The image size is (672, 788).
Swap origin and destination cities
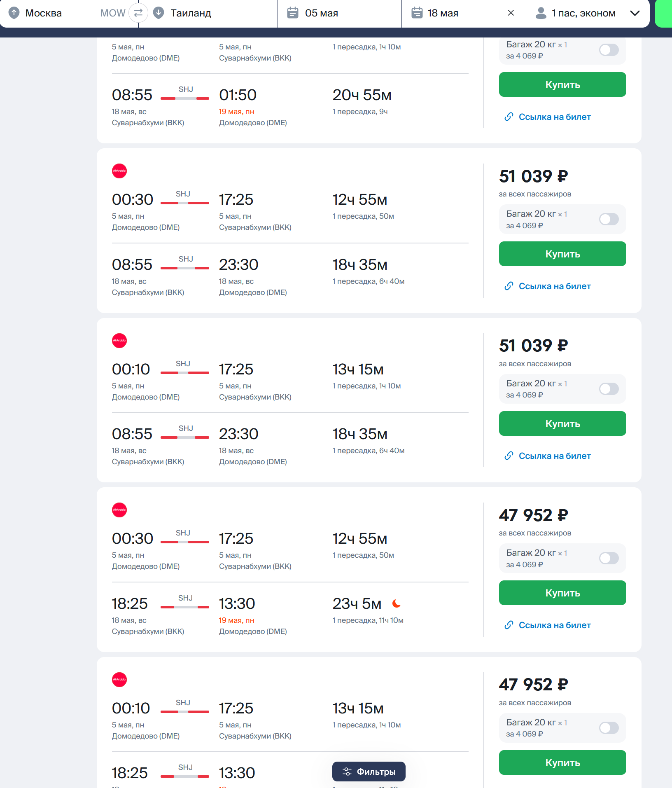click(x=138, y=13)
